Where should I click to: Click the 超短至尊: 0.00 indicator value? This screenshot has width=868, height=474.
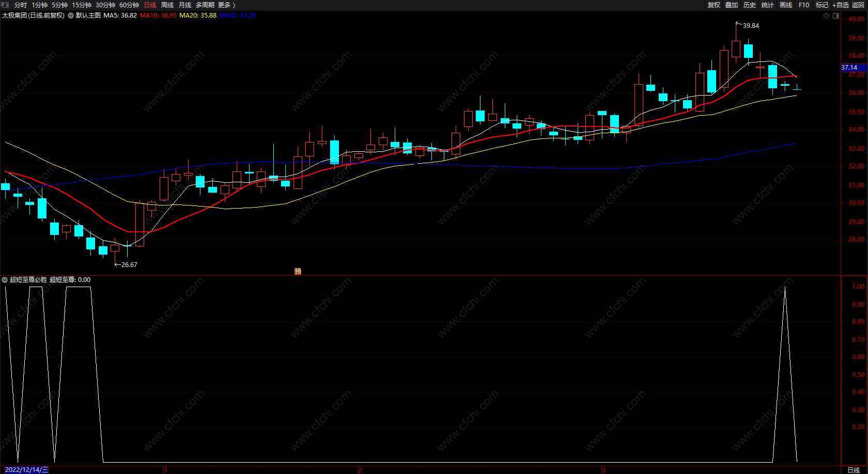[70, 280]
